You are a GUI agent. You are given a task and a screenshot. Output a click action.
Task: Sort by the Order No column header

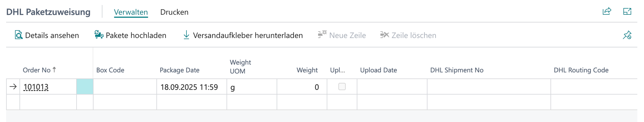pos(37,70)
